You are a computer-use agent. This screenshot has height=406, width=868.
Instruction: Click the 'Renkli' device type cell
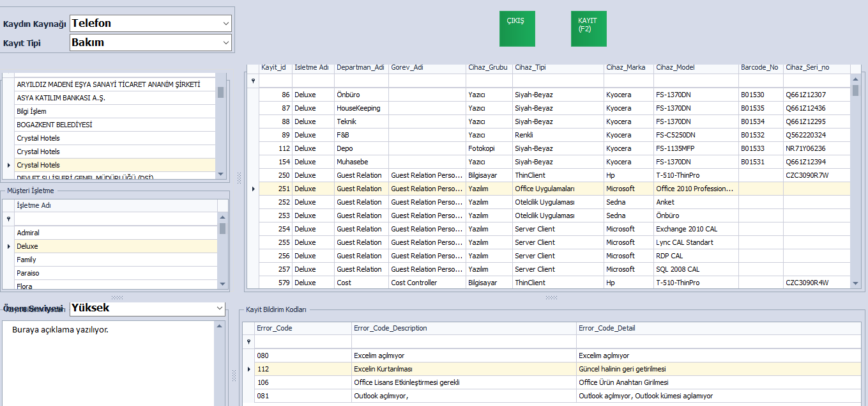[558, 135]
